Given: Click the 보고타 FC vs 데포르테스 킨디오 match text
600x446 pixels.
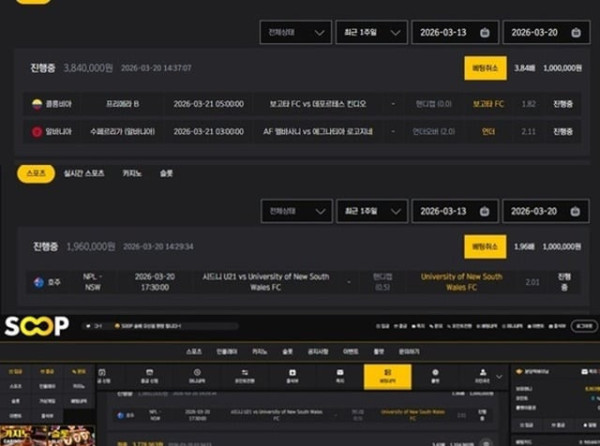Looking at the screenshot, I should click(x=318, y=104).
